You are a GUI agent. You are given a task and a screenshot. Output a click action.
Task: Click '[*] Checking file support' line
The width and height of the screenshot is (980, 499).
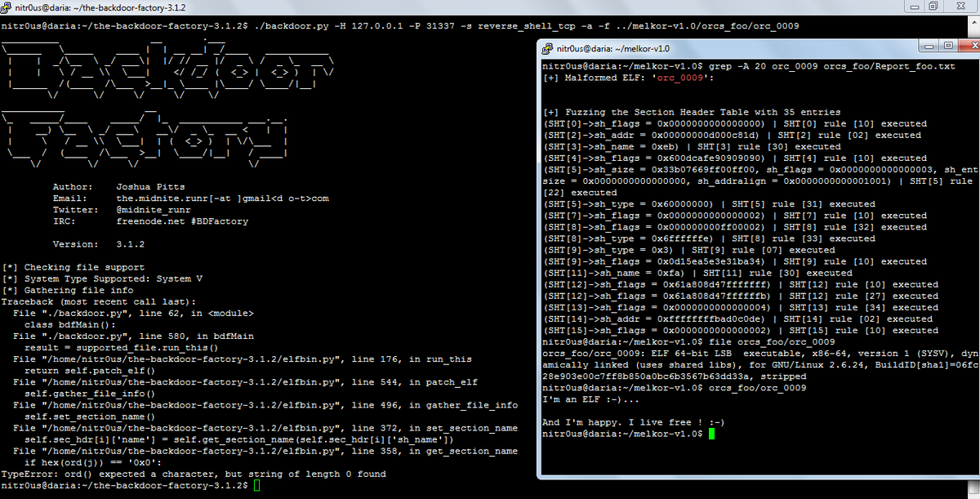73,267
